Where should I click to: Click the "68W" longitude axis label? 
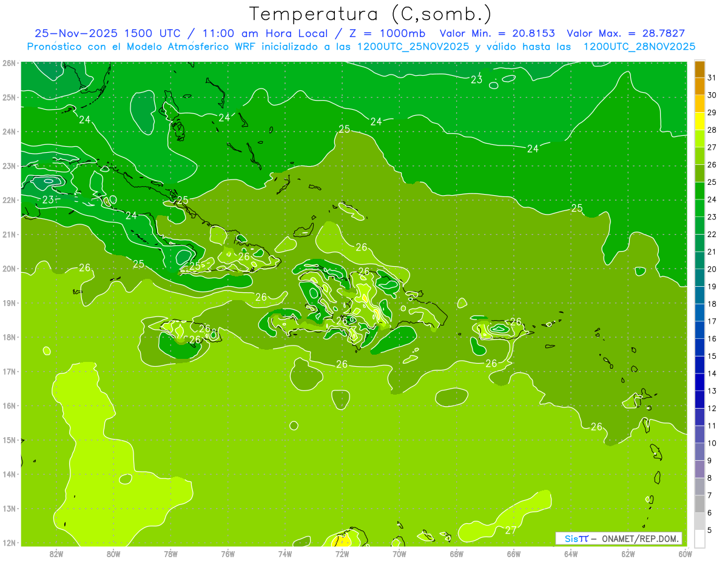pyautogui.click(x=456, y=554)
